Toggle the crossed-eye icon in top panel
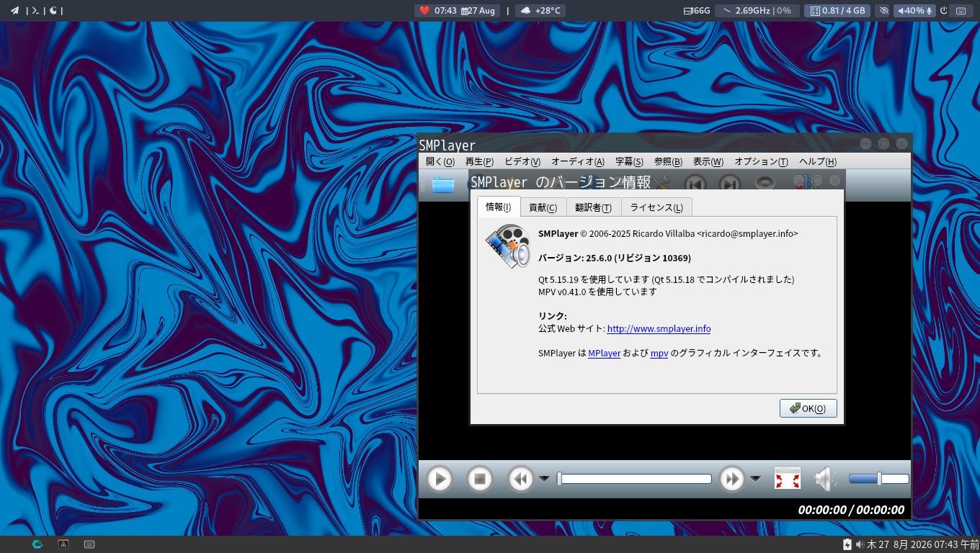 pos(884,11)
